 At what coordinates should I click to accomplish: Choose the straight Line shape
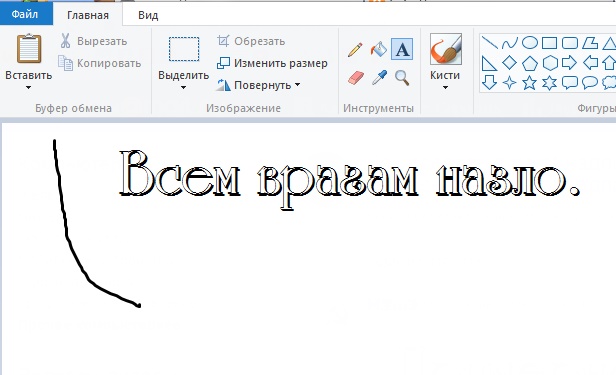pyautogui.click(x=490, y=42)
